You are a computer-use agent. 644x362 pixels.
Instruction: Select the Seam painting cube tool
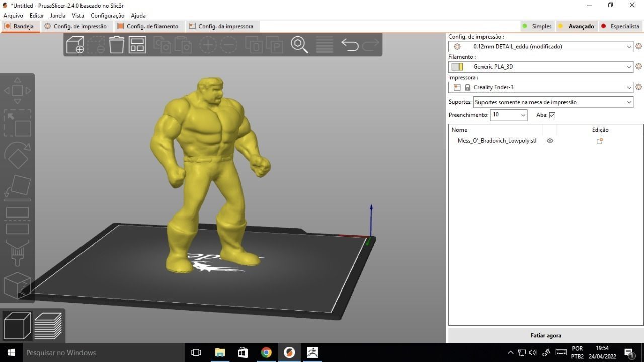[x=17, y=285]
